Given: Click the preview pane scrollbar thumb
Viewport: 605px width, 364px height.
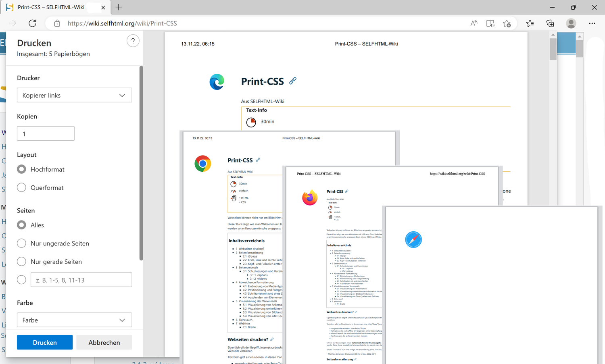Looking at the screenshot, I should (553, 49).
